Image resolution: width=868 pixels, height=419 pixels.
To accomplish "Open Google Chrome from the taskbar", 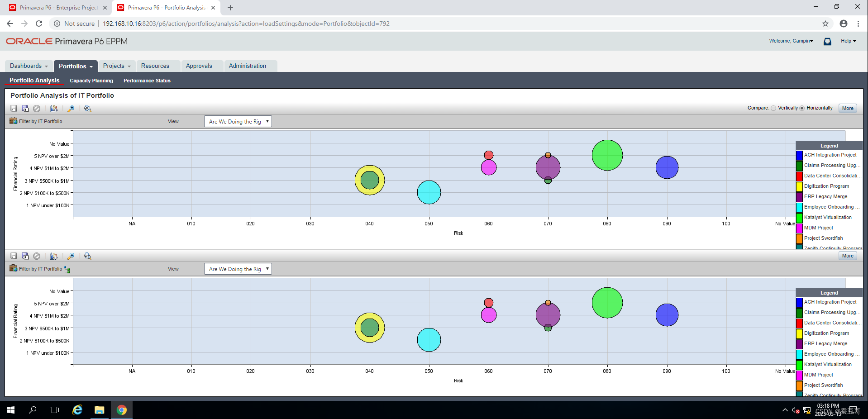I will [121, 409].
